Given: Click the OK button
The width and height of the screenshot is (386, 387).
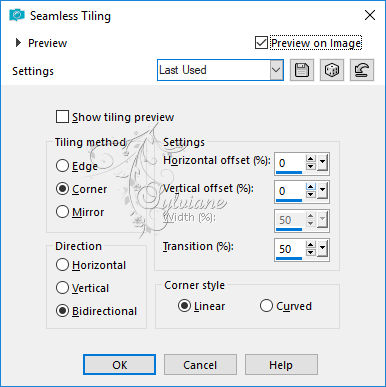Looking at the screenshot, I should [x=119, y=365].
